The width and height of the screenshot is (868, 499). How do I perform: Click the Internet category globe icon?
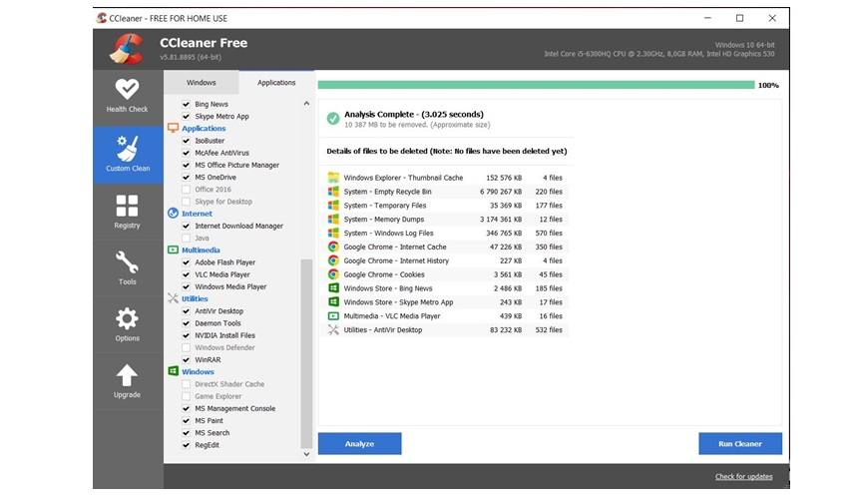pos(173,214)
